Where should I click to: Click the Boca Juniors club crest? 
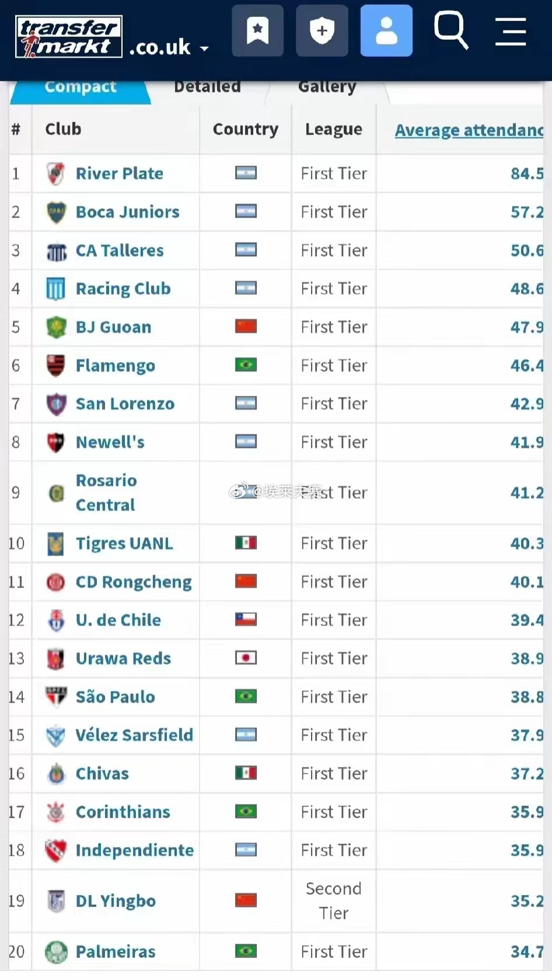click(56, 212)
